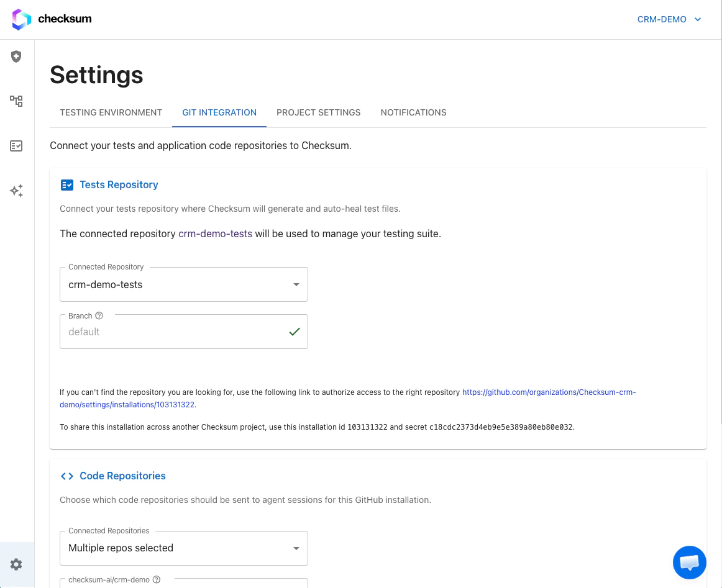This screenshot has height=588, width=722.
Task: Open the flow diagram sidebar icon
Action: [16, 101]
